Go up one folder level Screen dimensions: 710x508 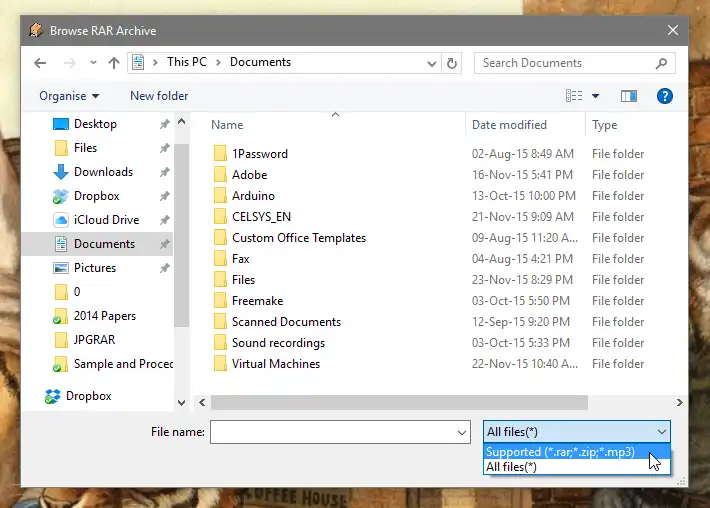point(114,62)
